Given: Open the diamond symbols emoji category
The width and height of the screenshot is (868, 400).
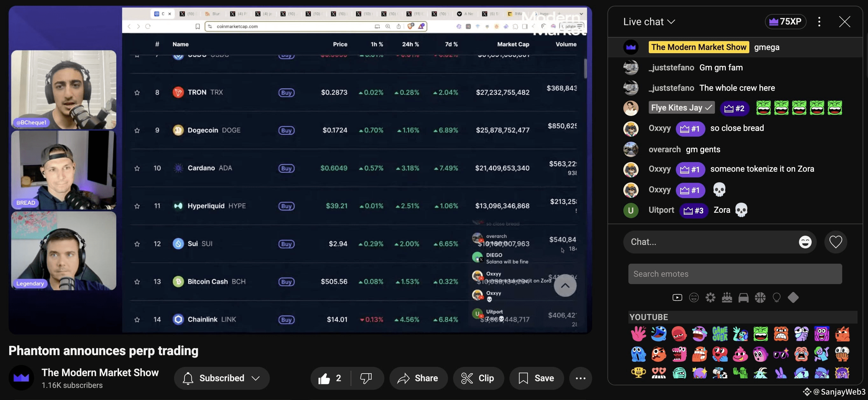Looking at the screenshot, I should pyautogui.click(x=793, y=297).
